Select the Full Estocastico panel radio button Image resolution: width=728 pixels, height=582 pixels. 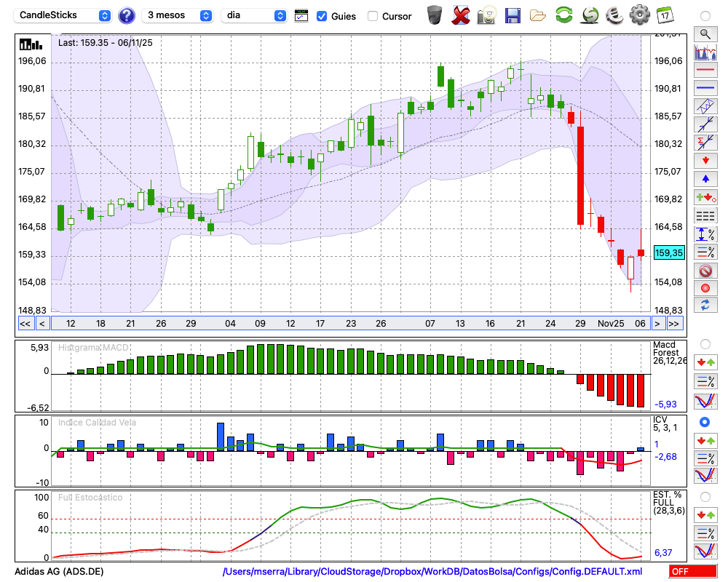tap(705, 497)
